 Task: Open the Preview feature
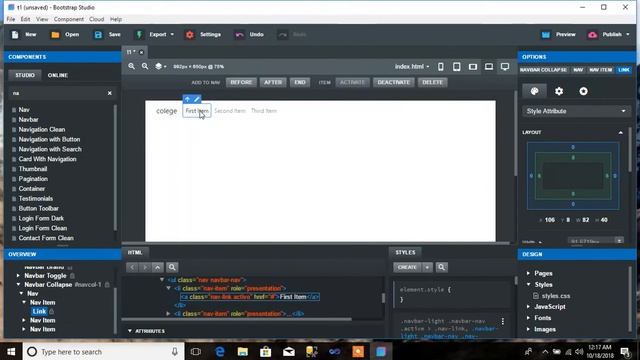pos(558,35)
